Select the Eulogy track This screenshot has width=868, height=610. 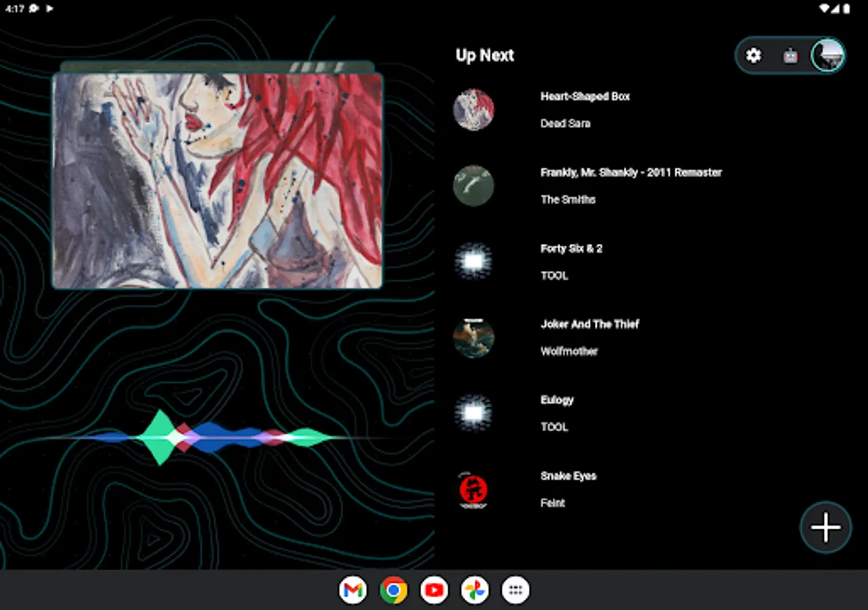point(651,413)
